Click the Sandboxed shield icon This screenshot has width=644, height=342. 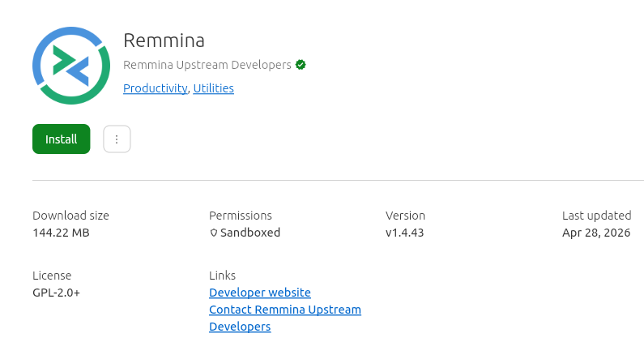coord(214,233)
